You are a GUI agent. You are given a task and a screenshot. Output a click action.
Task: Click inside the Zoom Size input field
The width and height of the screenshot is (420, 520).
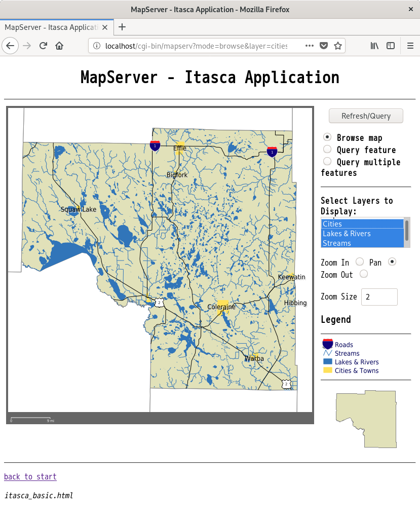[x=378, y=297]
